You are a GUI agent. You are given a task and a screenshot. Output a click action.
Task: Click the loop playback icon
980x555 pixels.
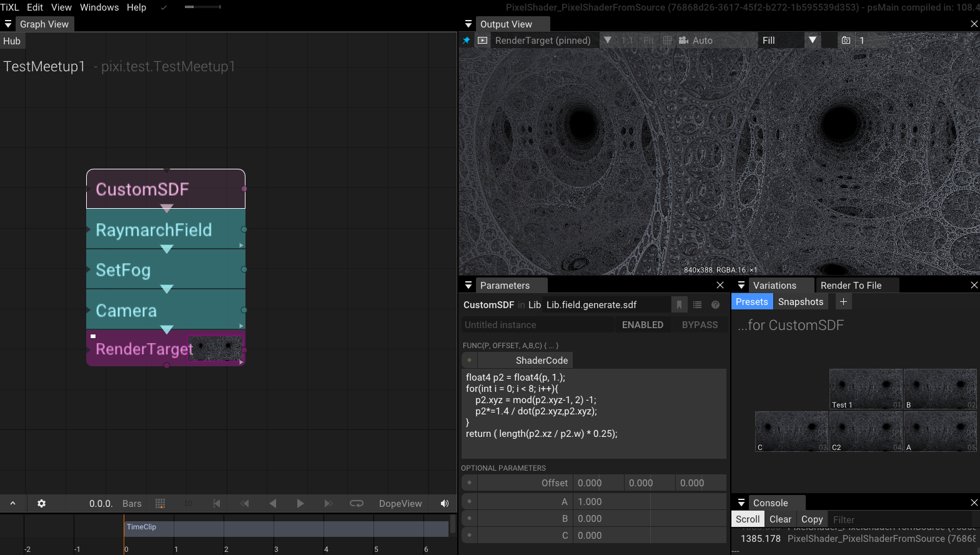pyautogui.click(x=356, y=504)
